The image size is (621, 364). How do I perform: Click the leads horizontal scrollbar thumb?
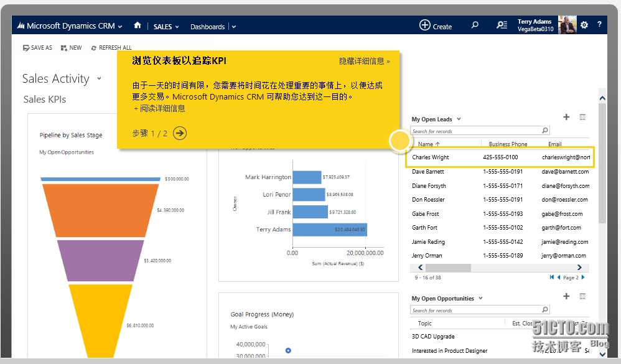pyautogui.click(x=448, y=268)
